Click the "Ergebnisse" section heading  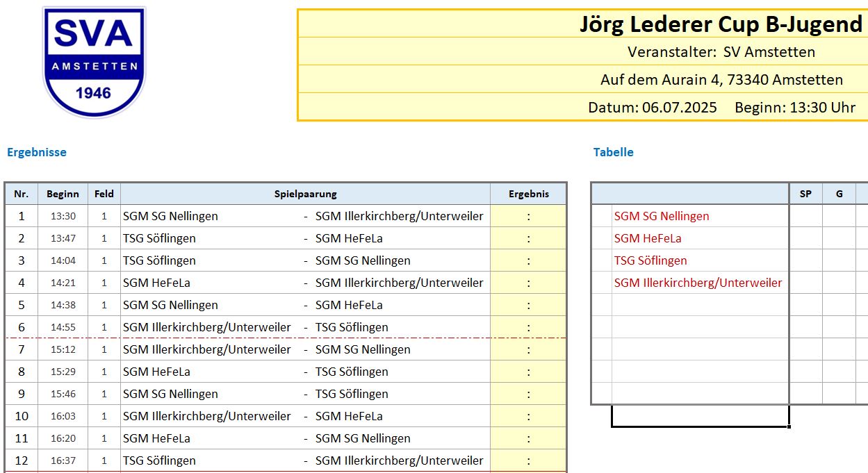pos(37,152)
